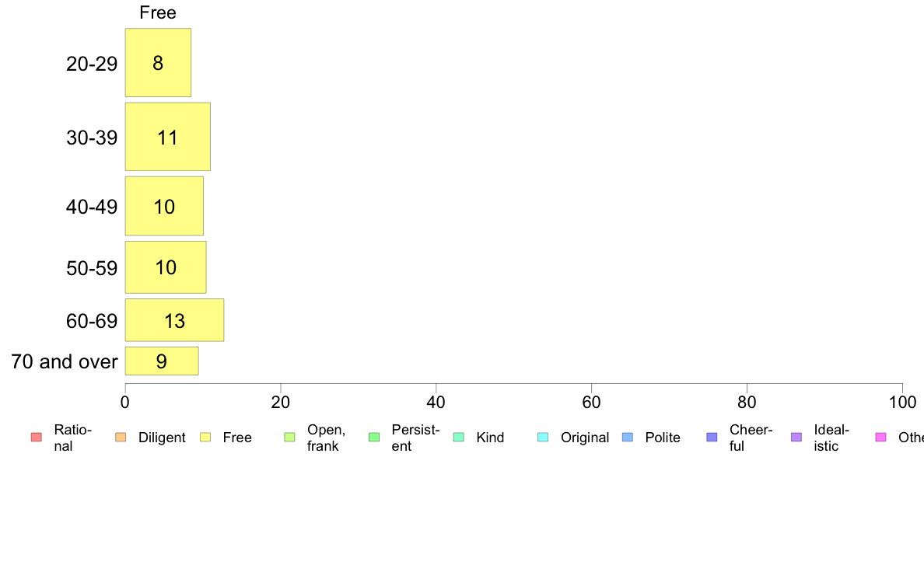
Task: Select the Original legend color swatch
Action: 543,438
